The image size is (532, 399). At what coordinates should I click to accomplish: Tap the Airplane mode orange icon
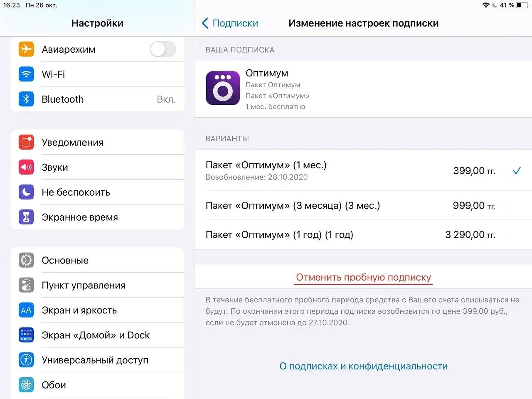point(26,49)
